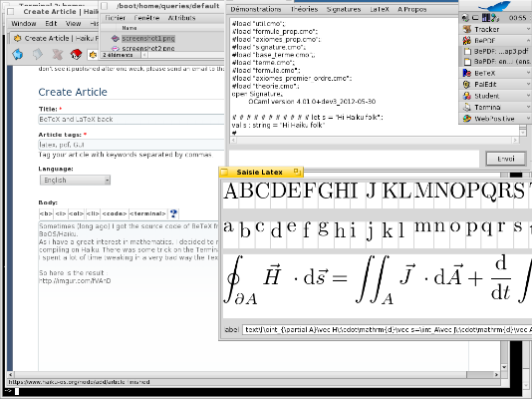
Task: Click the horizontal scrollbar of OCaml output
Action: (x=375, y=140)
